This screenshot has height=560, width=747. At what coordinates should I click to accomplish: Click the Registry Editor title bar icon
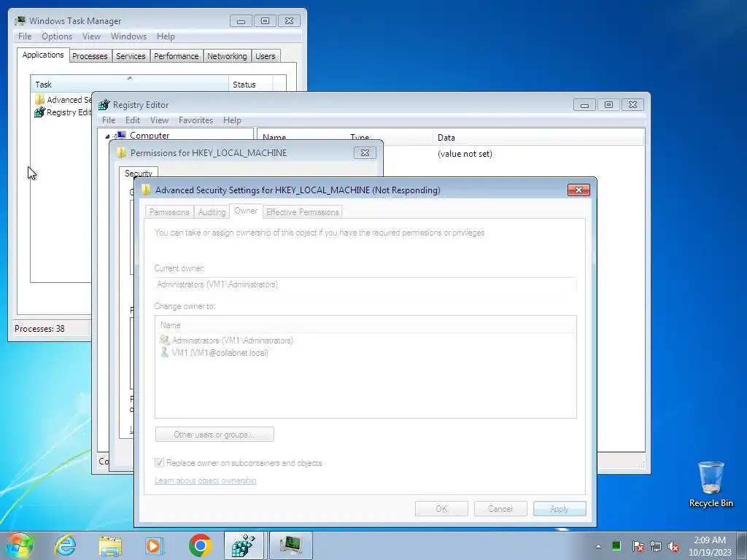104,105
